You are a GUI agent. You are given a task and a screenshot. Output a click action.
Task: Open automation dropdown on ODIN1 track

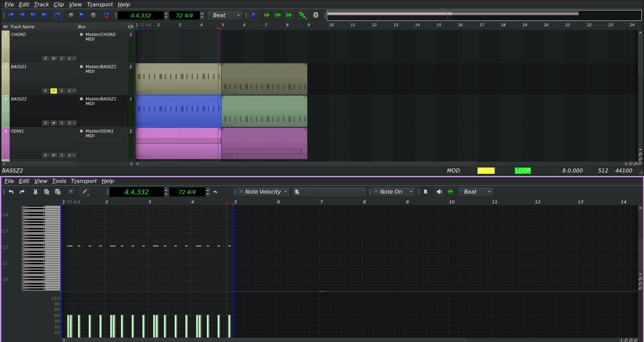pos(71,155)
